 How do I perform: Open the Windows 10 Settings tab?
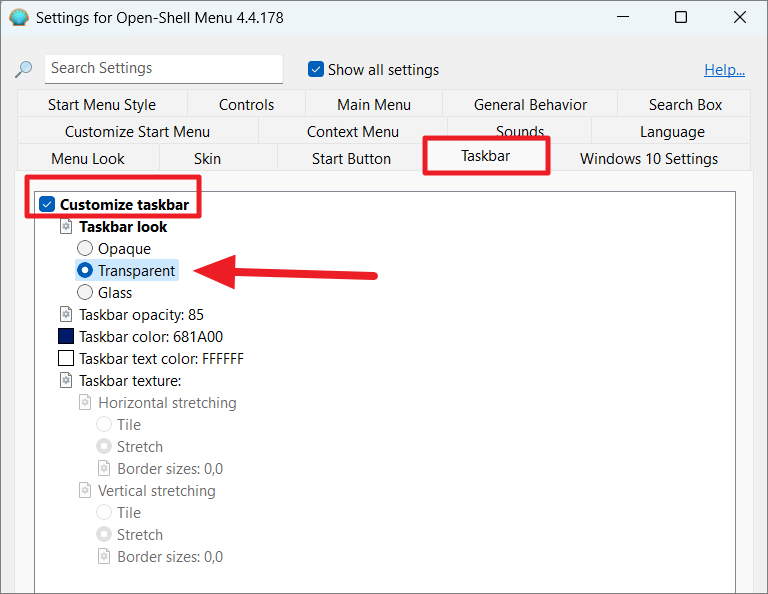[649, 158]
